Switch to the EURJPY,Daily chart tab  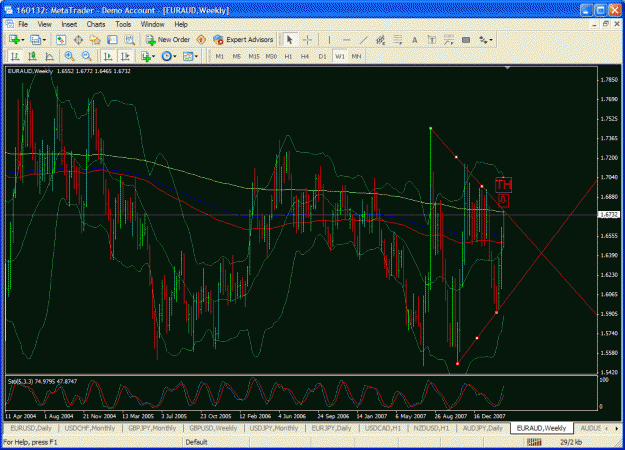[x=331, y=428]
